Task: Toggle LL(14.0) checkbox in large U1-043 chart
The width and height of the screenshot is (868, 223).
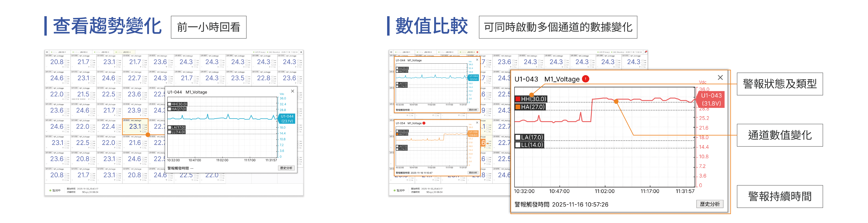Action: coord(518,145)
